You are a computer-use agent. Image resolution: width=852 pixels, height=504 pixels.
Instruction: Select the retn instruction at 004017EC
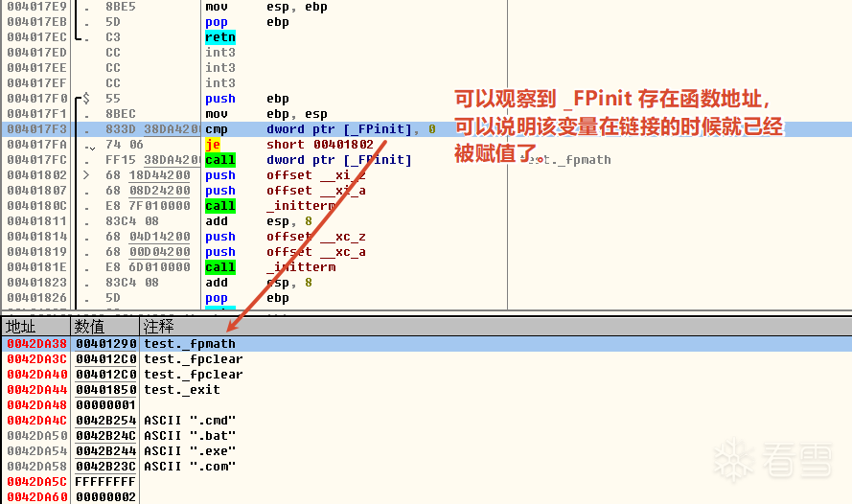point(220,37)
